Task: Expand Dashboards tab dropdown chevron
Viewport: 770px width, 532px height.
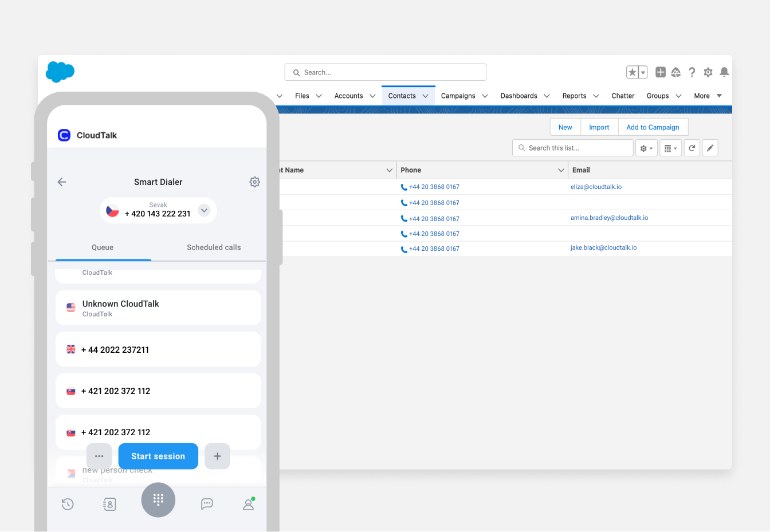Action: tap(547, 96)
